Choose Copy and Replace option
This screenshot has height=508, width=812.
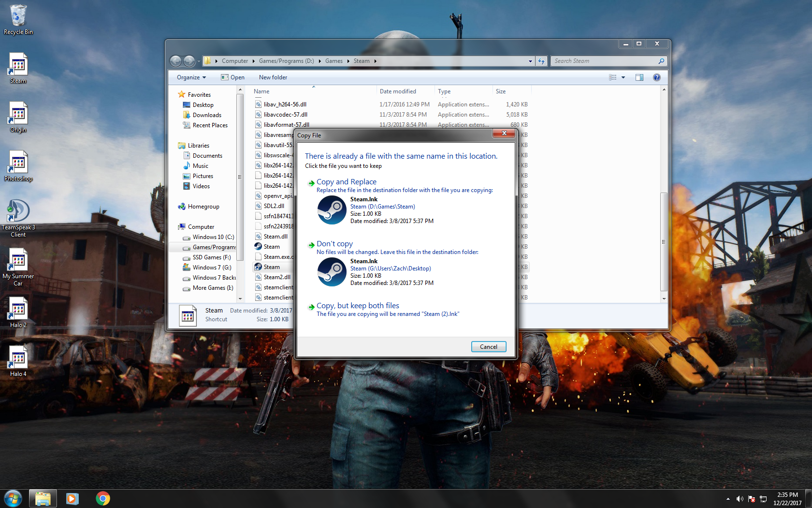(x=347, y=182)
